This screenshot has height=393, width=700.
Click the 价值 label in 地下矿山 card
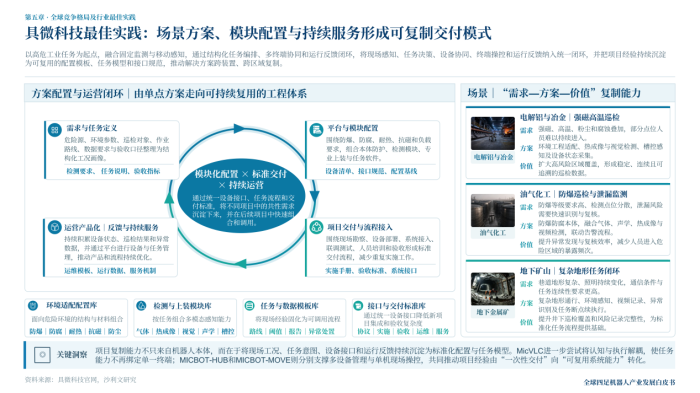(x=526, y=322)
